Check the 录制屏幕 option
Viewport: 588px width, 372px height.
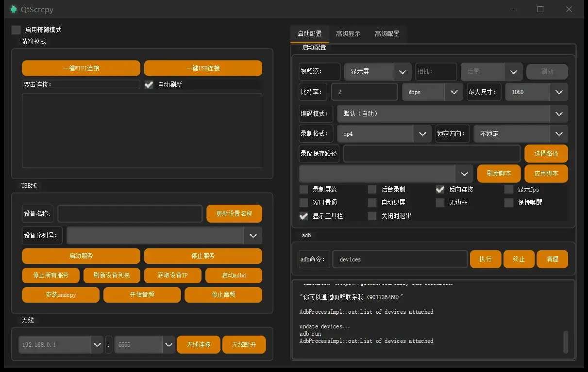point(304,189)
